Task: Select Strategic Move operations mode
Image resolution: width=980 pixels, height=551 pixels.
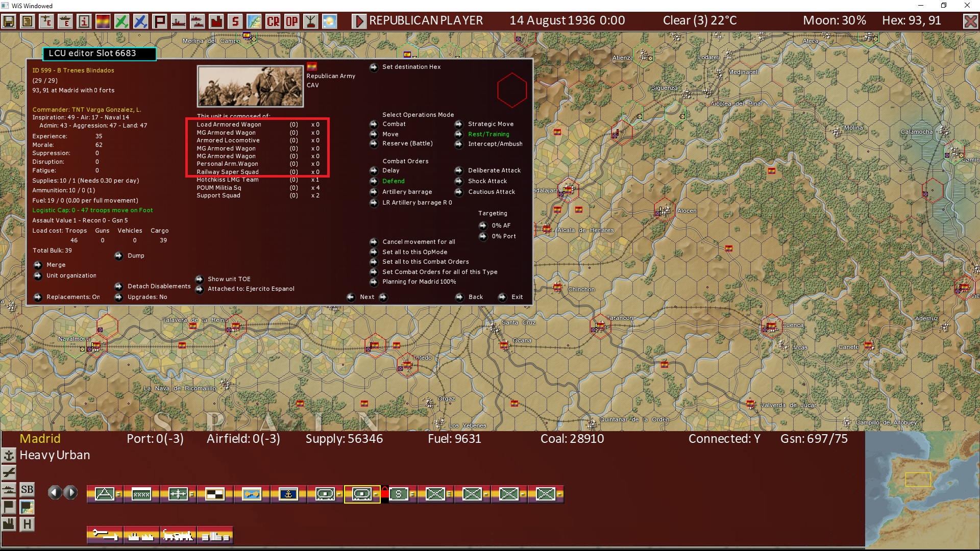Action: point(459,124)
